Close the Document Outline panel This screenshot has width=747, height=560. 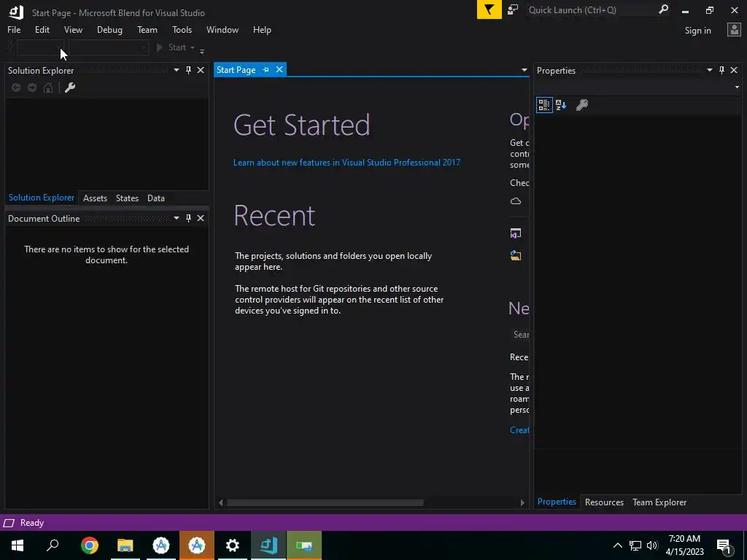[x=201, y=218]
